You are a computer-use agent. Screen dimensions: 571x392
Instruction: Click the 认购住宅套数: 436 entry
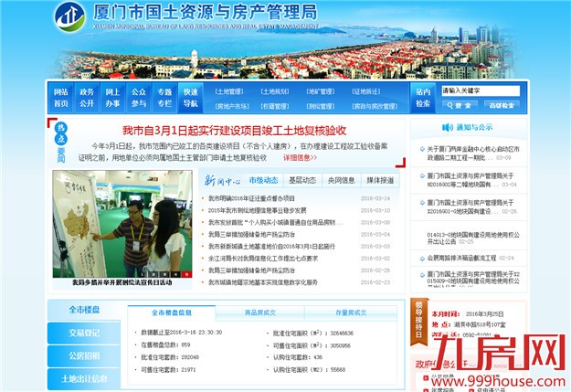click(298, 357)
